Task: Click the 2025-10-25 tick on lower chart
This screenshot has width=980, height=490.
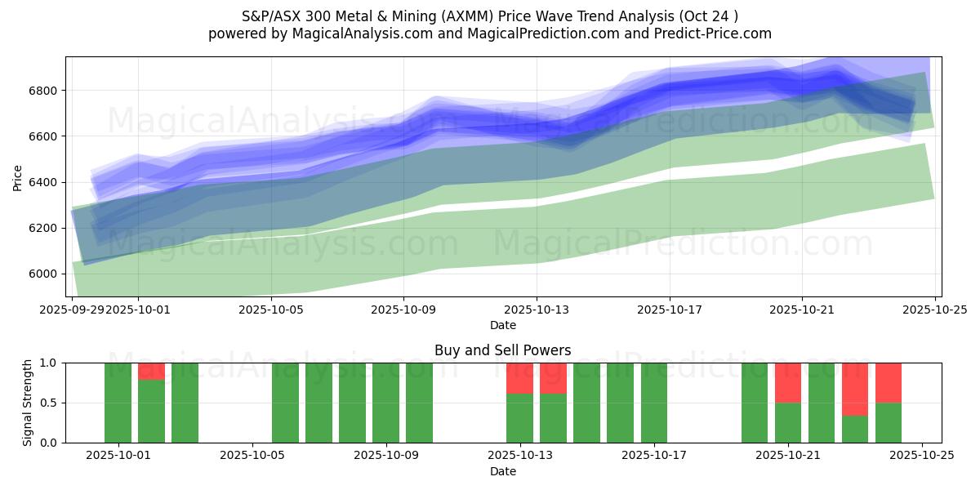Action: [x=921, y=456]
